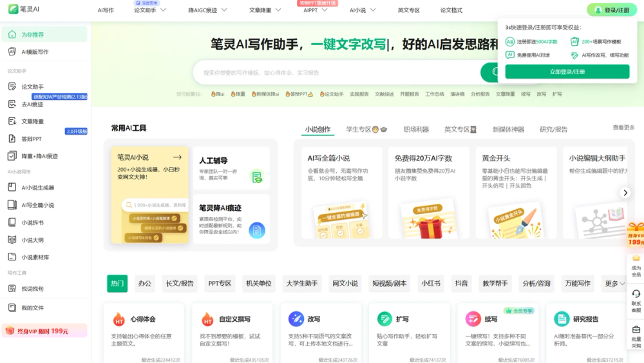Click the 终身VIP 限时199元 banner
This screenshot has height=363, width=644.
pyautogui.click(x=44, y=331)
